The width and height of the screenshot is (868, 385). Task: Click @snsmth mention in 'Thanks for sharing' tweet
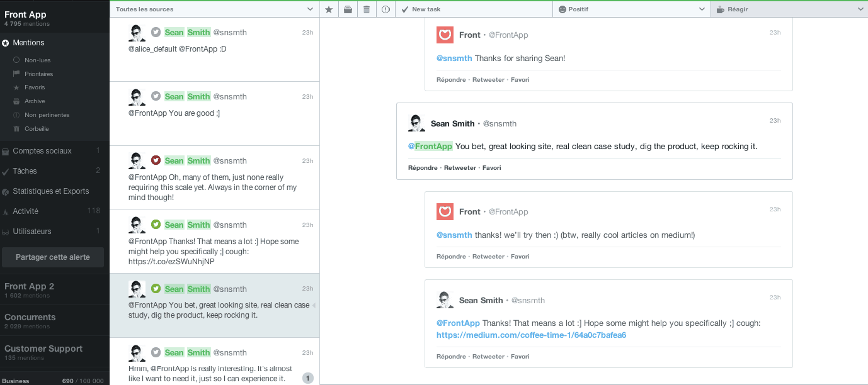454,59
